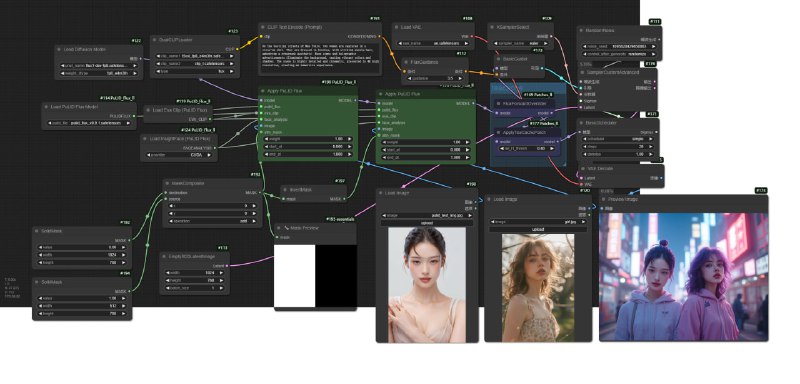Click the Load VAE node collapse dot

pyautogui.click(x=397, y=27)
